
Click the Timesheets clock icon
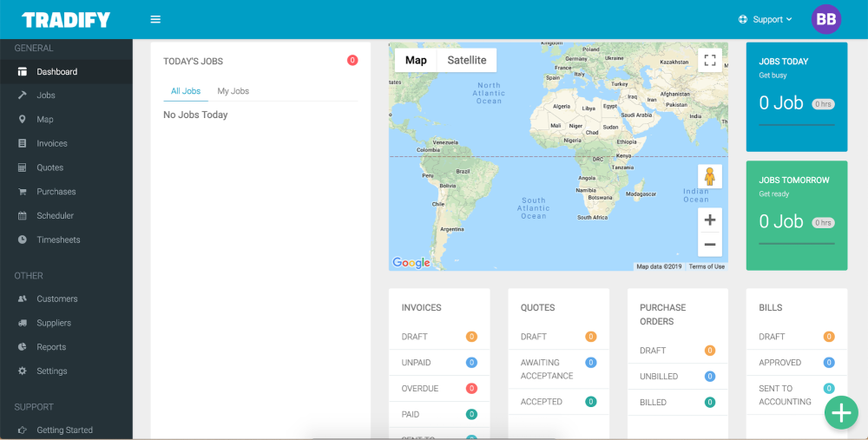[x=23, y=240]
